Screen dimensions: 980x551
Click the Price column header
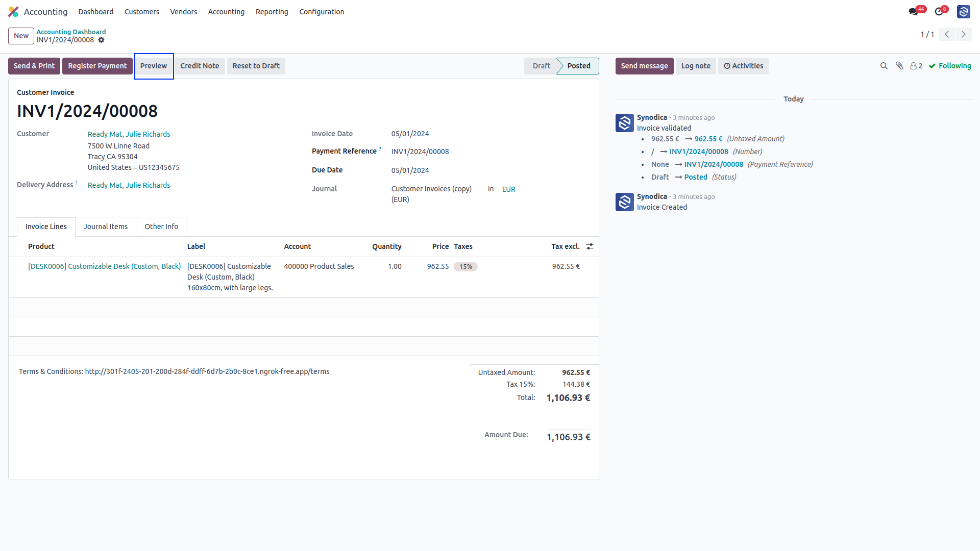coord(440,246)
